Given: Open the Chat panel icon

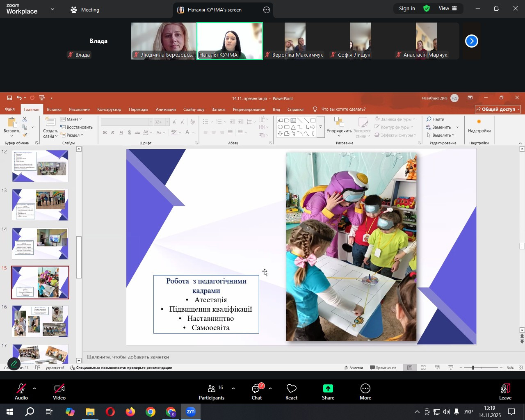Looking at the screenshot, I should point(257,389).
